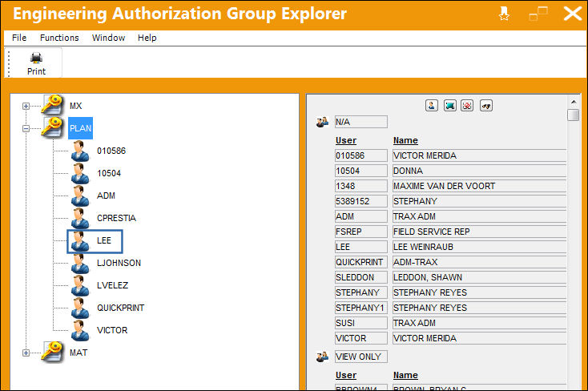The width and height of the screenshot is (588, 391).
Task: Click the user icon beside LVELEZ
Action: tap(80, 285)
